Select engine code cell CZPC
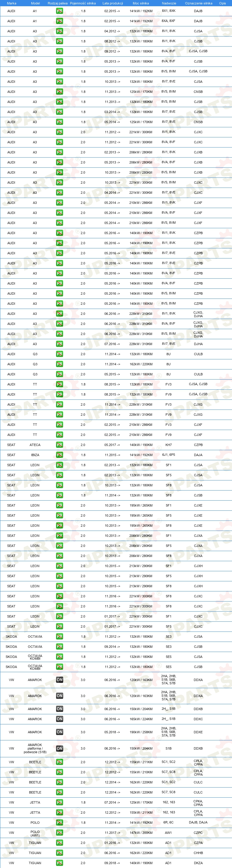Viewport: 232px width, 868px height. pyautogui.click(x=198, y=833)
